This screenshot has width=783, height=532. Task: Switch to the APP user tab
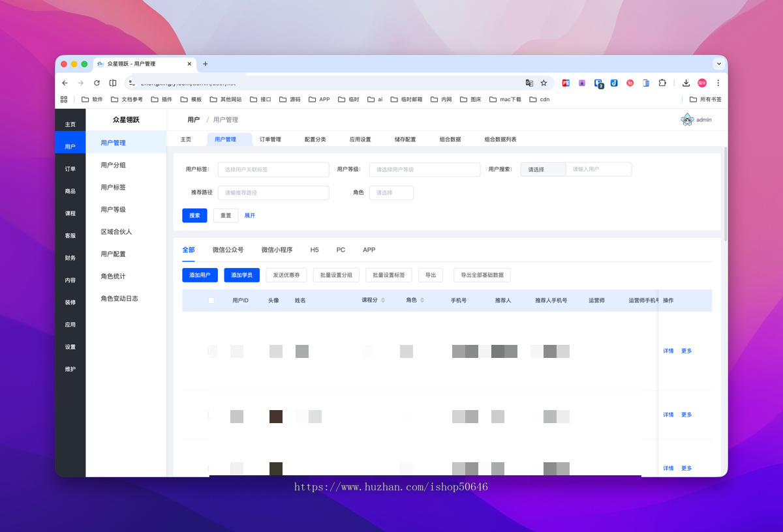369,250
